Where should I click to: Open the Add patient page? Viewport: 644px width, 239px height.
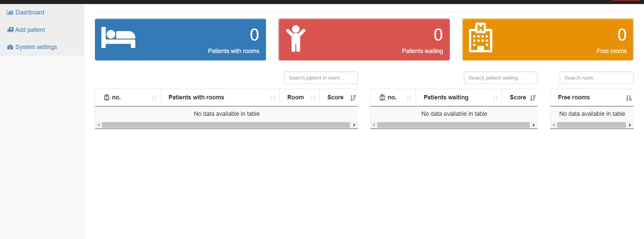[x=30, y=30]
